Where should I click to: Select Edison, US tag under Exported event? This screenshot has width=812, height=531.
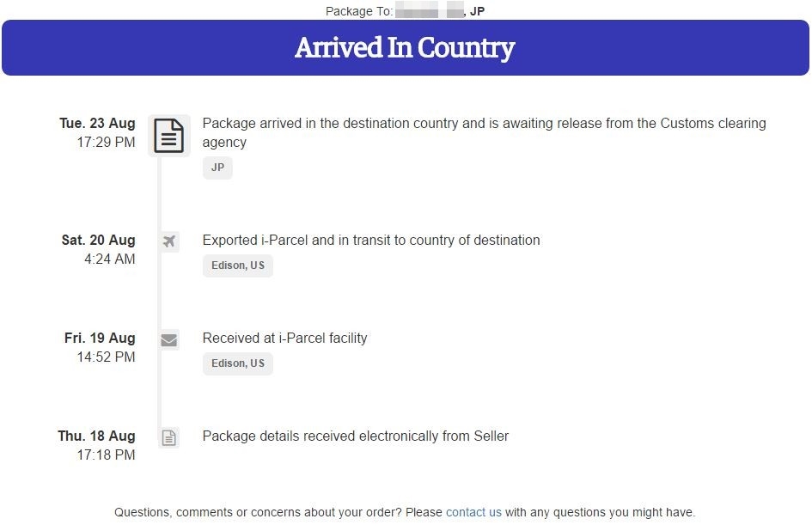[238, 265]
